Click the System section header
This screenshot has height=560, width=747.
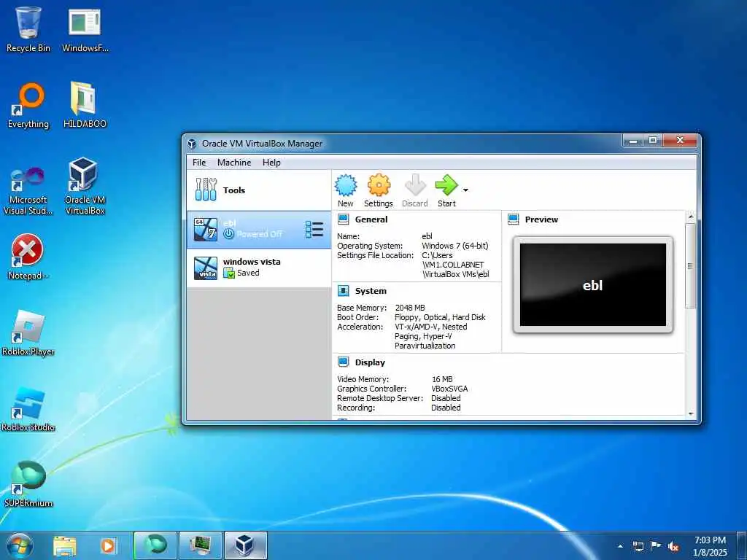(x=371, y=291)
